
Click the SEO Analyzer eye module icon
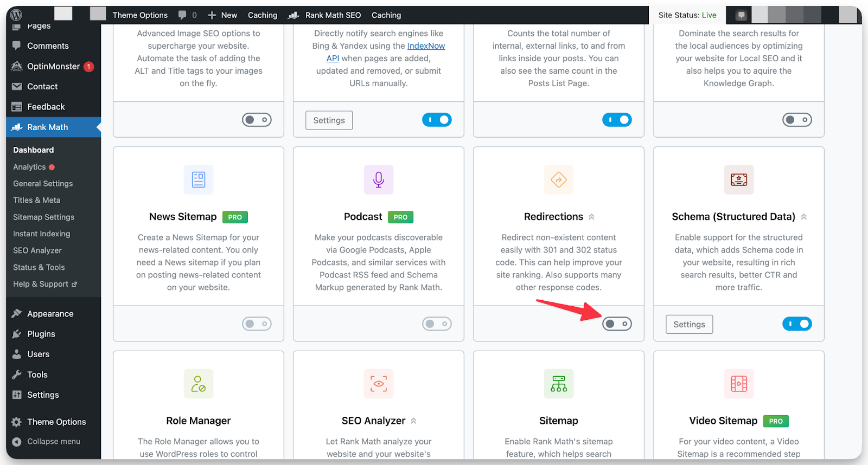tap(379, 384)
